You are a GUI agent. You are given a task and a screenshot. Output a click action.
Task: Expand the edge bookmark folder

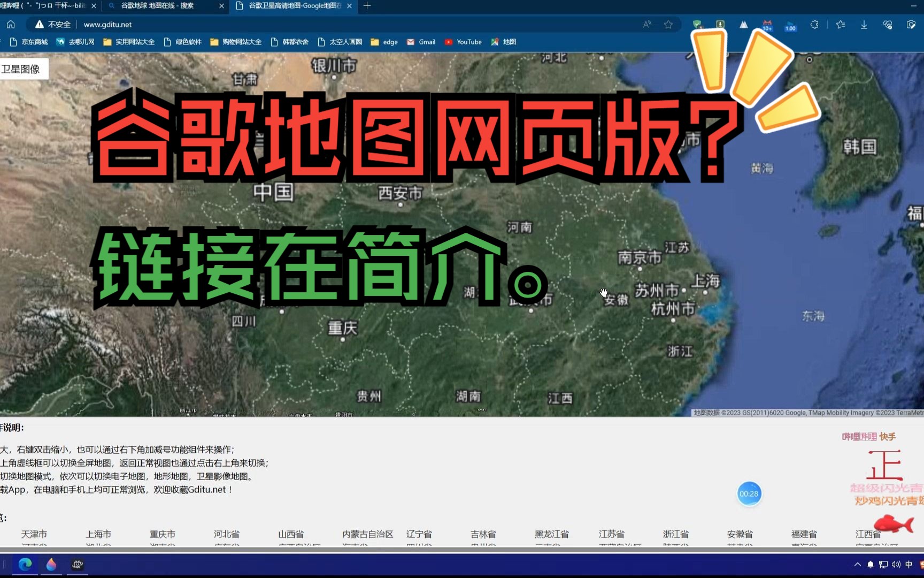pyautogui.click(x=384, y=42)
